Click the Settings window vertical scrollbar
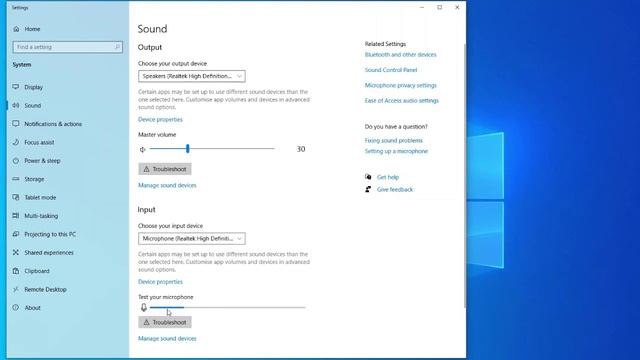Screen dimensions: 640x360 (464, 176)
